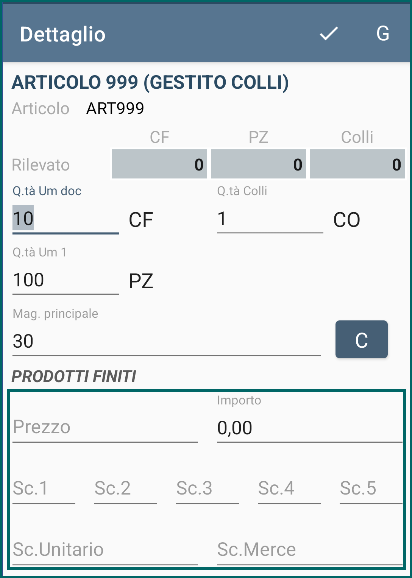Edit the Mag. principale field
Viewport: 412px width, 578px height.
click(166, 341)
